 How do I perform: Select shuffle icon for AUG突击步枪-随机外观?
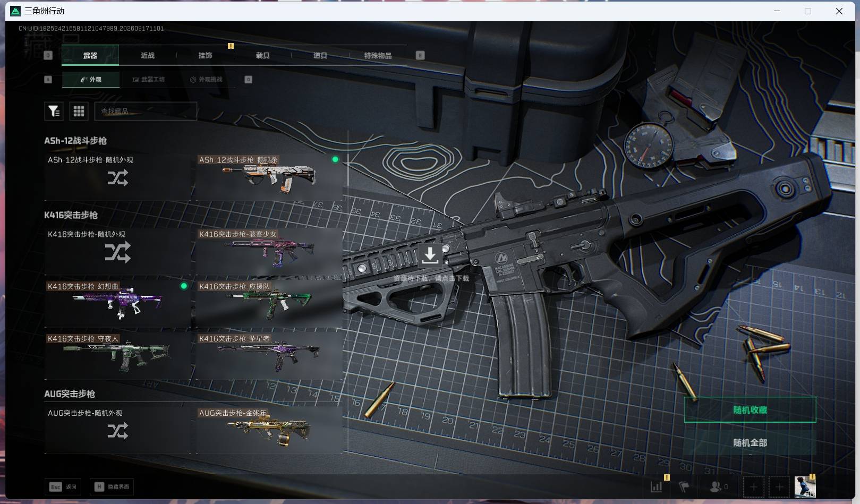tap(117, 431)
